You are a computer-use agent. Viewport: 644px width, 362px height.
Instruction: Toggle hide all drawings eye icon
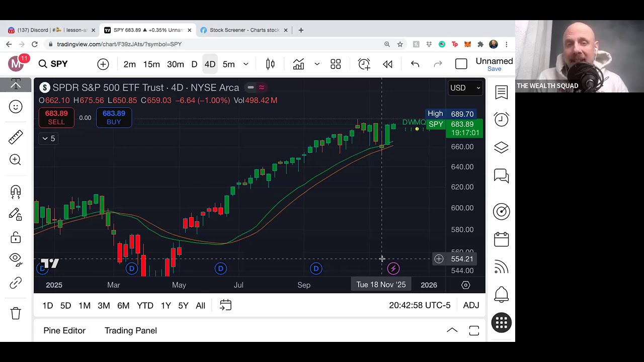point(16,259)
